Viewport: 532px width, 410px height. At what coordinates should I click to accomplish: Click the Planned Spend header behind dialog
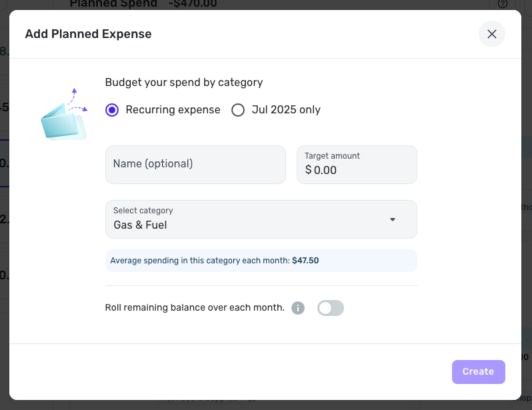click(113, 4)
